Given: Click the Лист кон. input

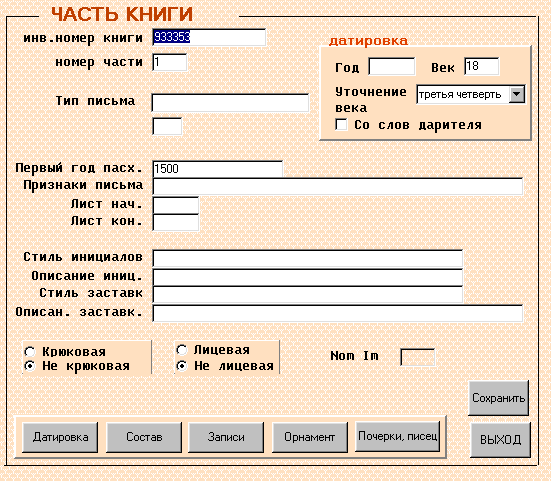Looking at the screenshot, I should coord(176,222).
